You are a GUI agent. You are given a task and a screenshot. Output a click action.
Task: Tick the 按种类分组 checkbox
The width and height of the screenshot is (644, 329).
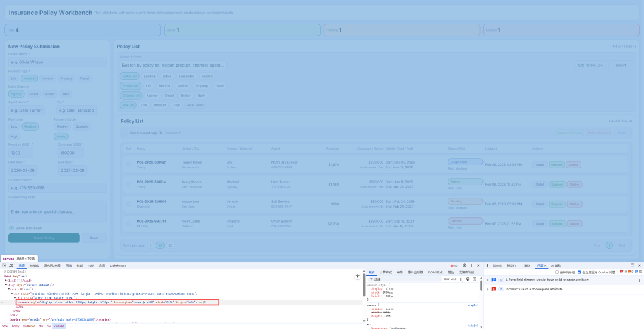coord(557,272)
